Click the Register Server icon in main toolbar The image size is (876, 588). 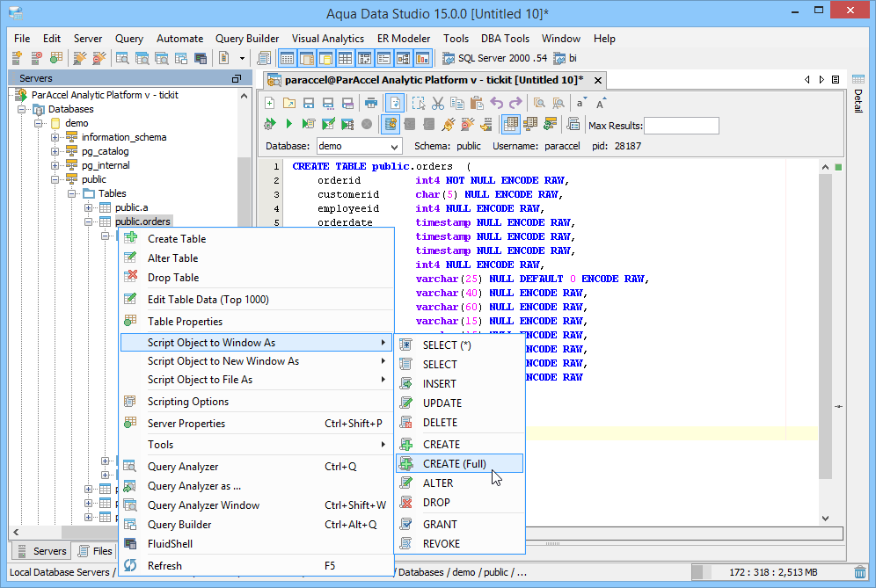click(x=18, y=58)
